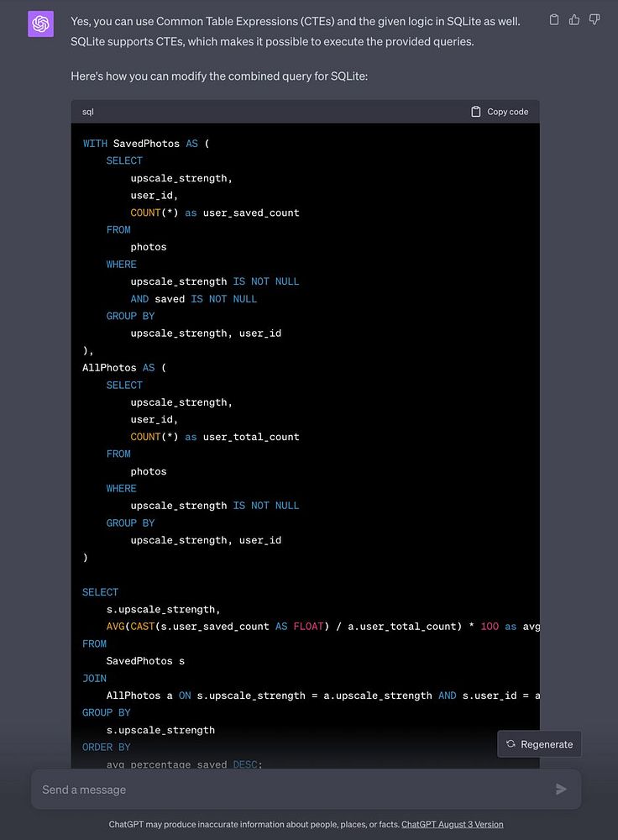
Task: Click the 'sql' language label
Action: click(88, 112)
